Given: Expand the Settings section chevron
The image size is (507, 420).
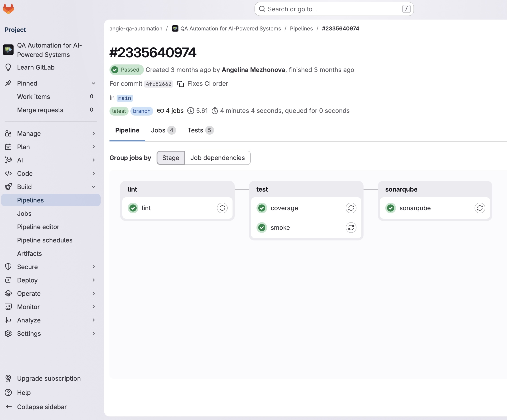Looking at the screenshot, I should 93,333.
